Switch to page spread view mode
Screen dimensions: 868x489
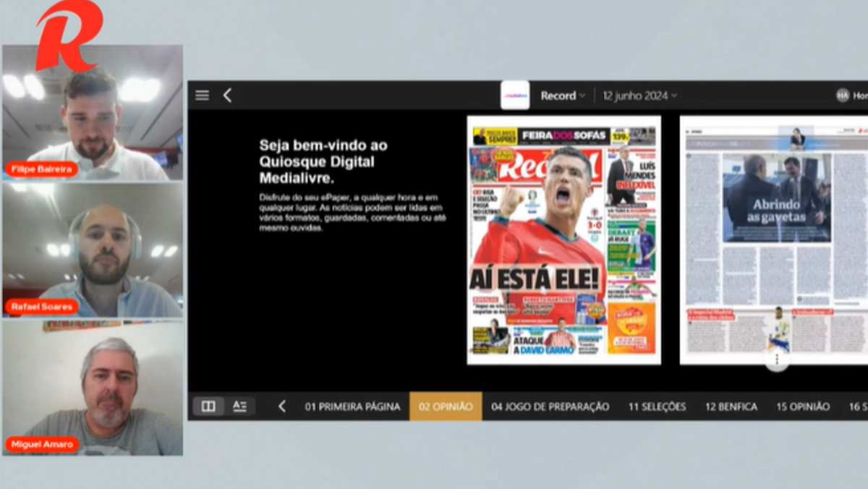tap(208, 407)
